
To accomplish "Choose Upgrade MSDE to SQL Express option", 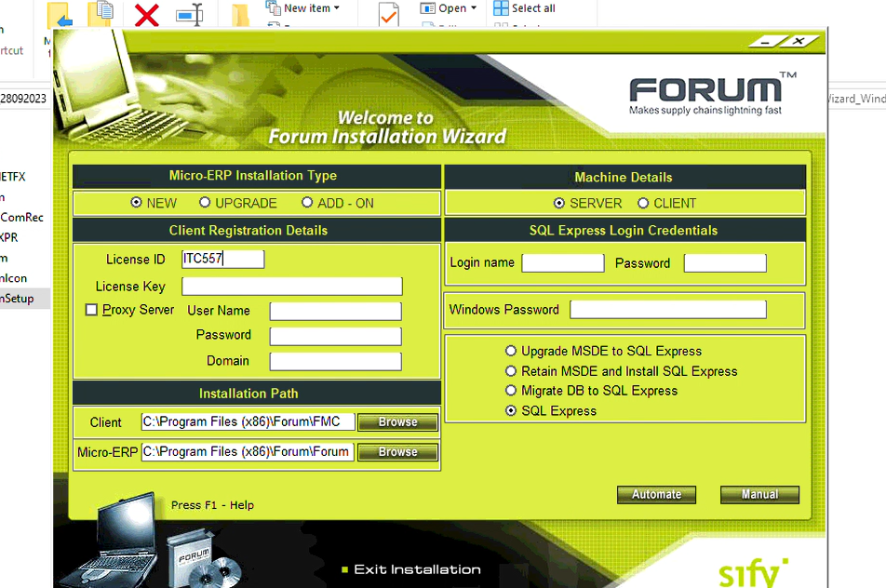I will [511, 351].
